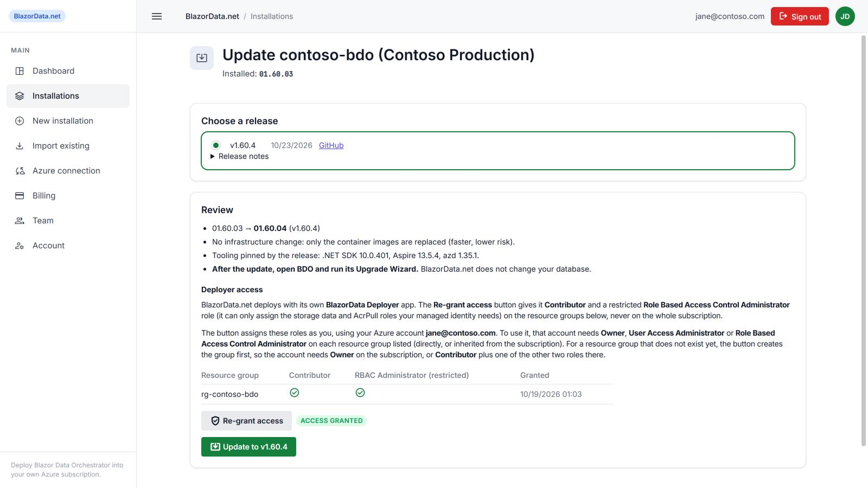Open Azure connection page
868x488 pixels.
point(68,171)
